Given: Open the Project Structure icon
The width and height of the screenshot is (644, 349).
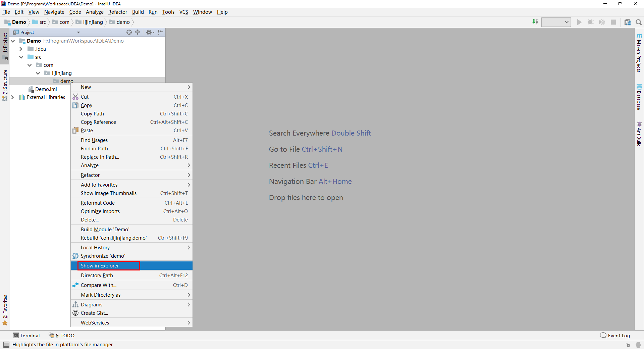Looking at the screenshot, I should 628,22.
